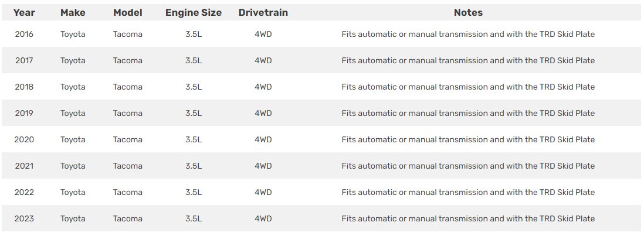Click the Model column header
Screen dimensions: 644x236
[128, 13]
